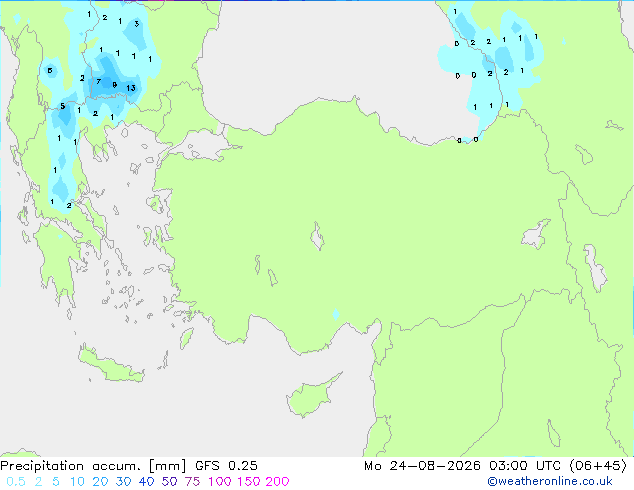The image size is (634, 490).
Task: Click the 'Precipitation accum. [mm]' title text
Action: (93, 466)
